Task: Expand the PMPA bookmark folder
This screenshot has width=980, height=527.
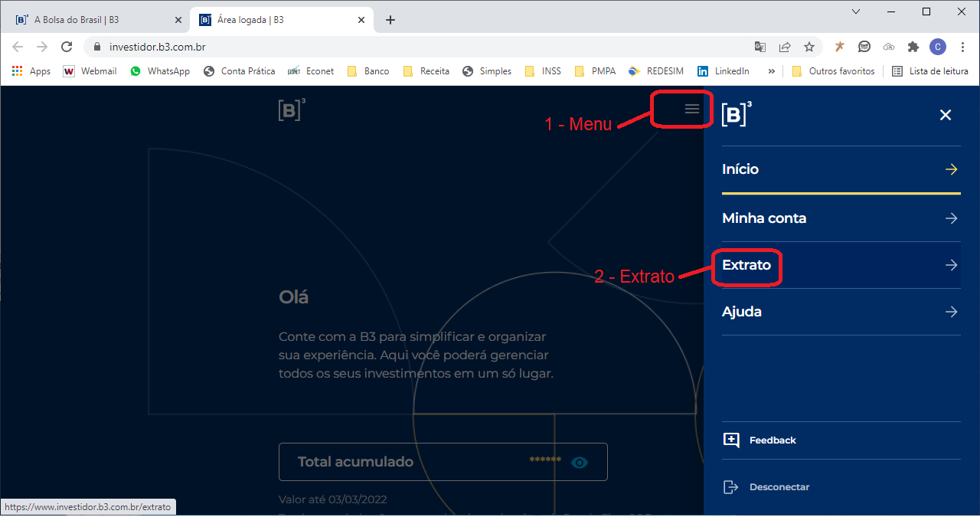Action: (594, 71)
